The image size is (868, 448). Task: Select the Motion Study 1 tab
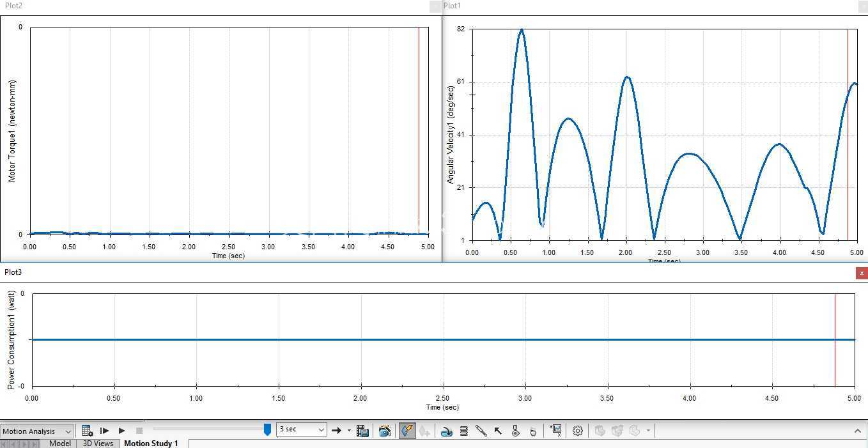point(151,443)
